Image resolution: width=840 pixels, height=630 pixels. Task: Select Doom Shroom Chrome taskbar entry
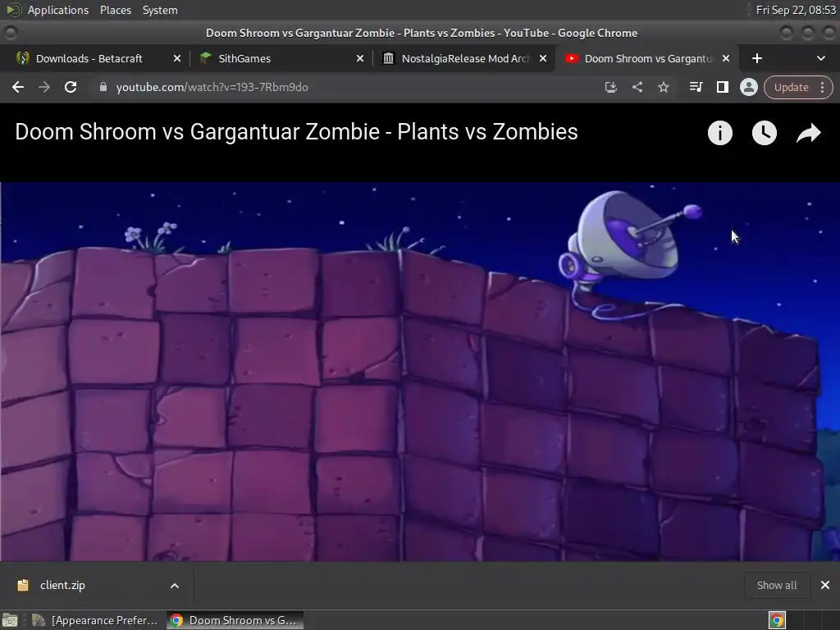[x=235, y=620]
